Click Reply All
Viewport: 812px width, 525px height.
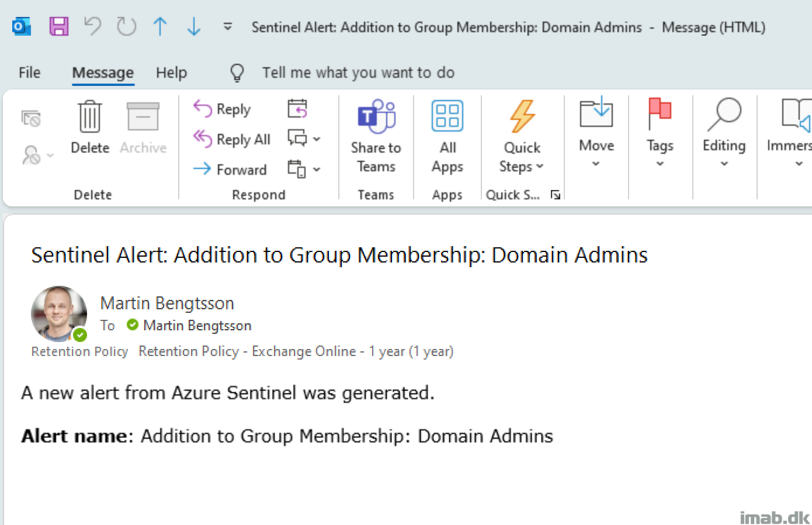[232, 139]
